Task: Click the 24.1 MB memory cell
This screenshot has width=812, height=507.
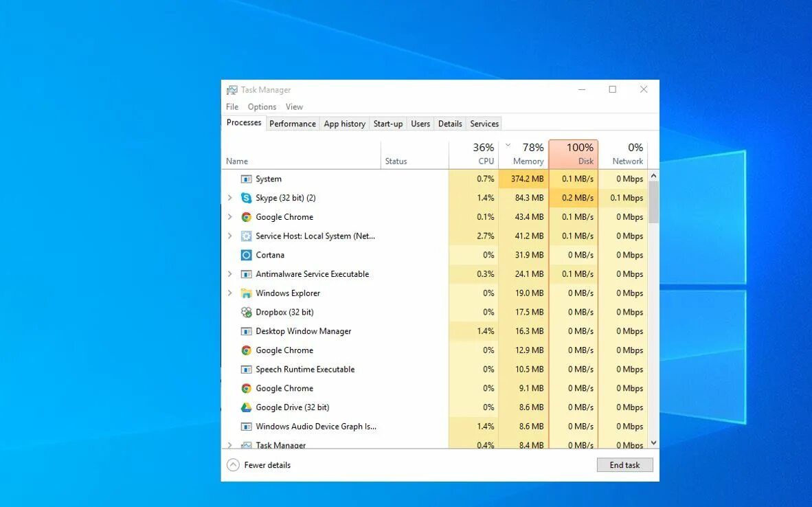Action: (x=523, y=274)
